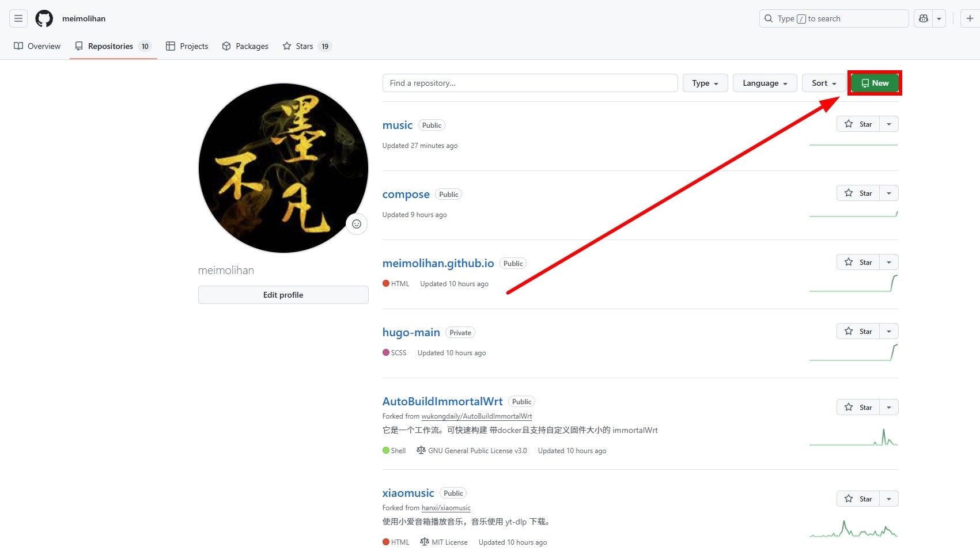Image resolution: width=980 pixels, height=551 pixels.
Task: Click the GitHub Octocat logo
Action: (x=44, y=18)
